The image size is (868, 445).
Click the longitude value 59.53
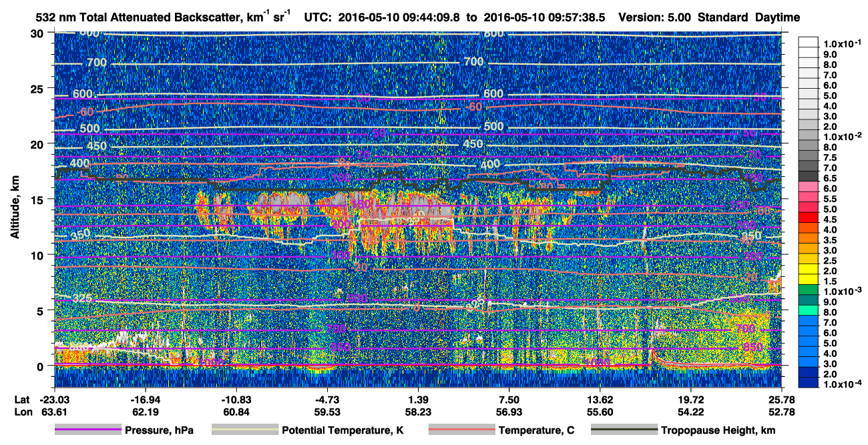(327, 412)
